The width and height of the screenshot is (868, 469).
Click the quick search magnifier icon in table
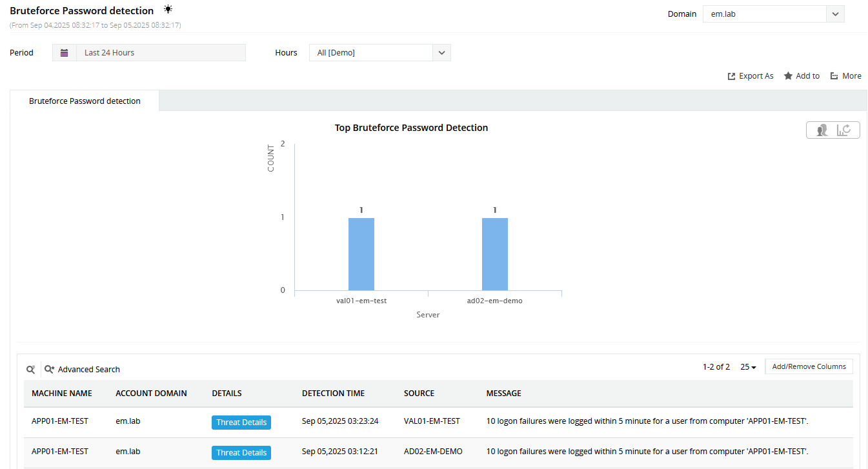pyautogui.click(x=30, y=370)
